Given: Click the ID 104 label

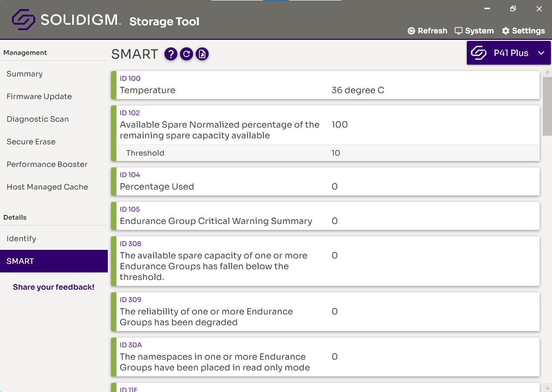Looking at the screenshot, I should point(129,174).
